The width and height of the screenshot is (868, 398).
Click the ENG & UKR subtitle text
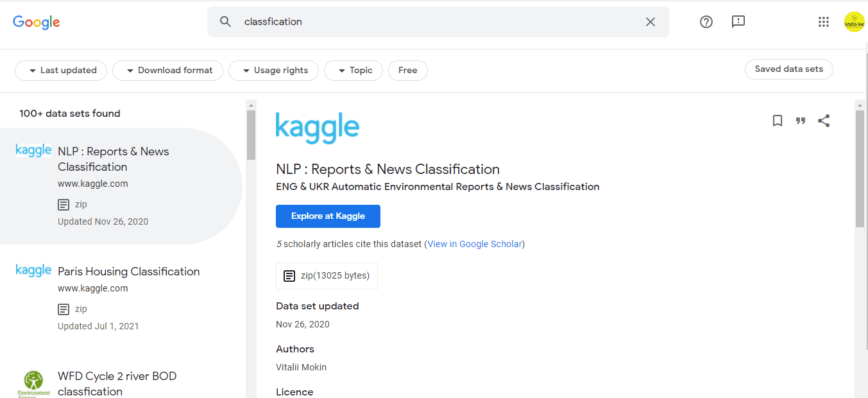coord(438,187)
